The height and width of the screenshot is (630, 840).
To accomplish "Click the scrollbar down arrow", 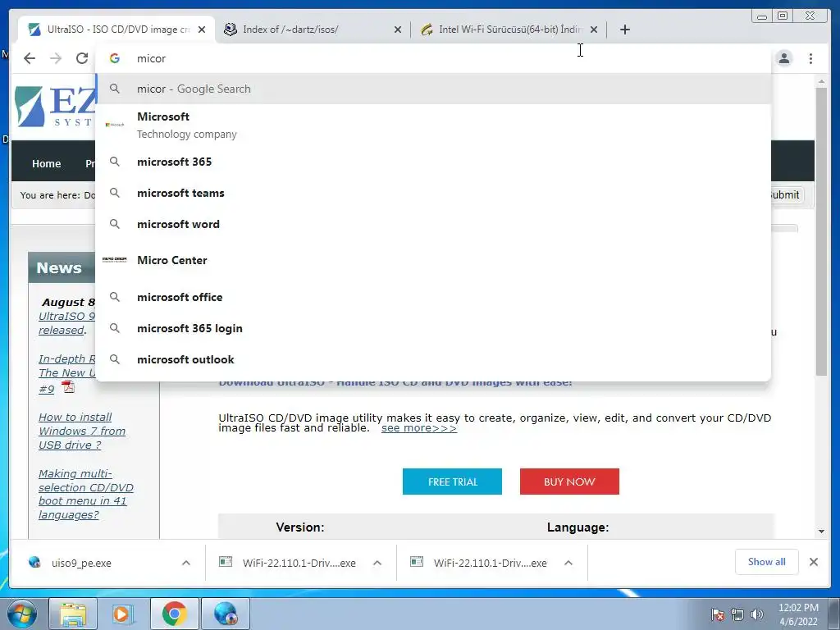I will tap(821, 532).
